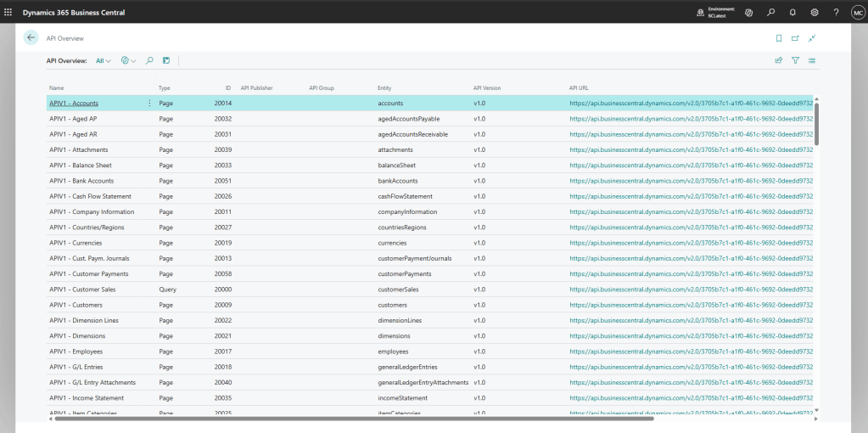Click the API Publisher column header

click(x=257, y=88)
